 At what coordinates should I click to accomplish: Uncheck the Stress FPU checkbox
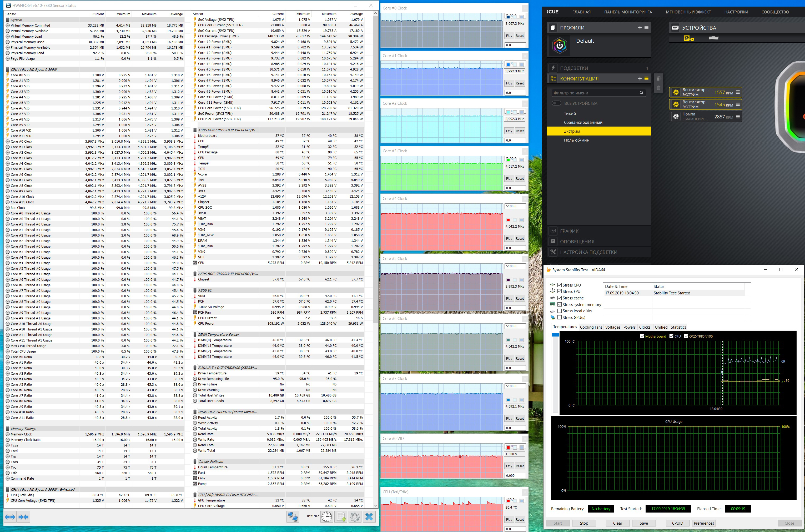point(560,292)
